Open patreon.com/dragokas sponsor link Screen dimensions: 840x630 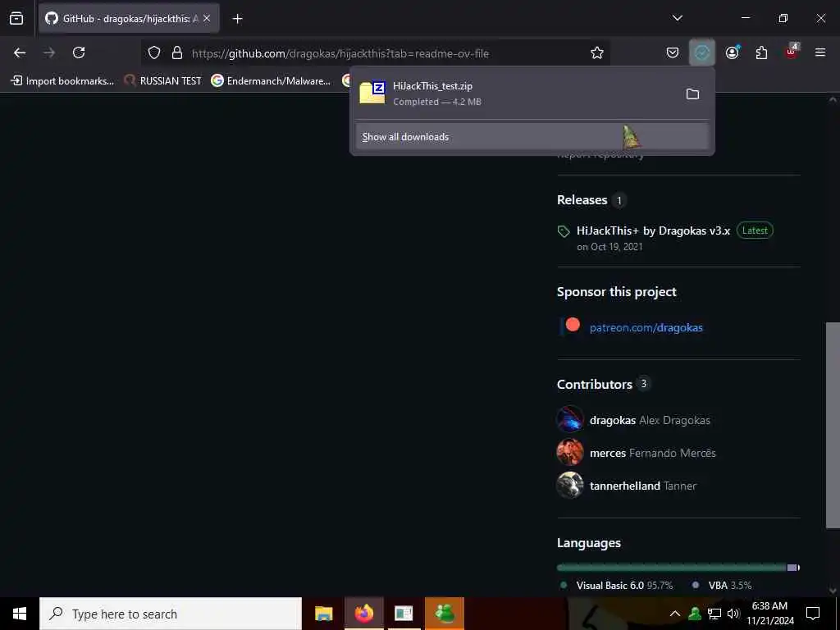coord(646,328)
